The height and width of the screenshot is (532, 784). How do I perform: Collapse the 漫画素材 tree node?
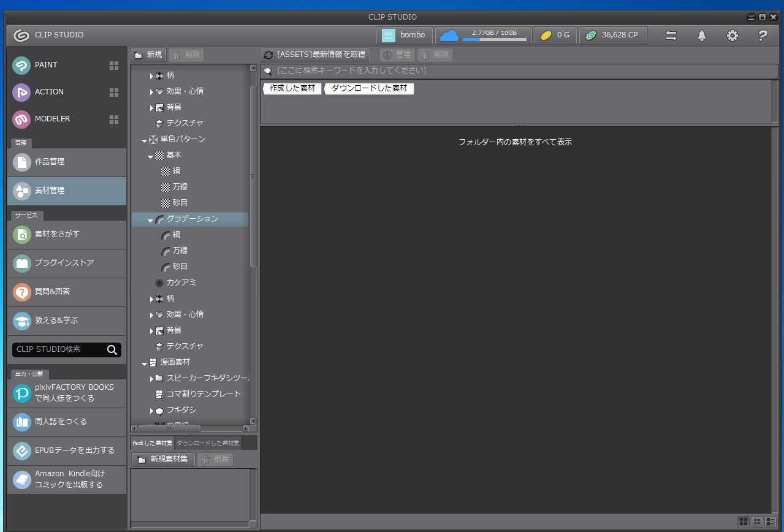pos(145,363)
